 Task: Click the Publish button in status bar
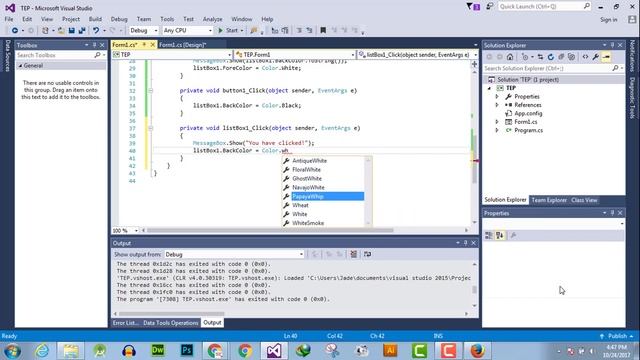coord(617,336)
